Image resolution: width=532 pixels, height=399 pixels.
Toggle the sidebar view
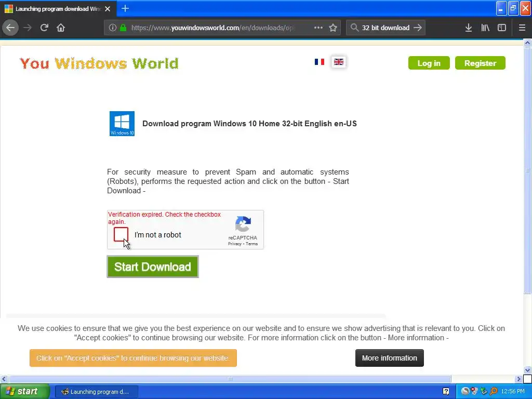tap(502, 28)
